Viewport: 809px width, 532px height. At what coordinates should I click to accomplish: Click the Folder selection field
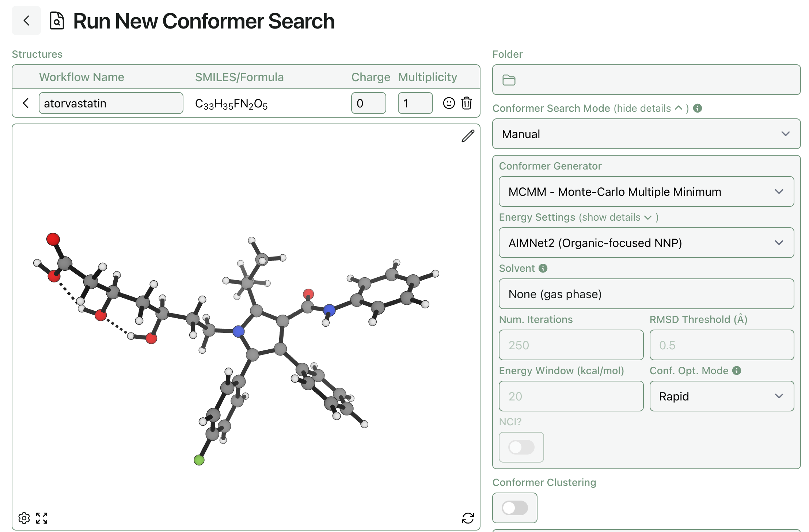[x=646, y=80]
